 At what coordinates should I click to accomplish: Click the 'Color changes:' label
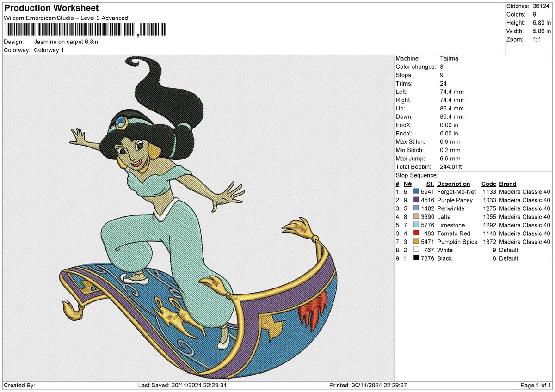click(x=416, y=67)
